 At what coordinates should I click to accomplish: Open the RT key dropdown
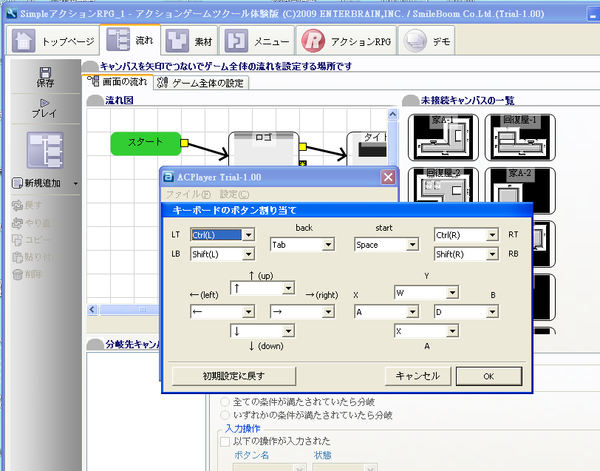click(492, 235)
